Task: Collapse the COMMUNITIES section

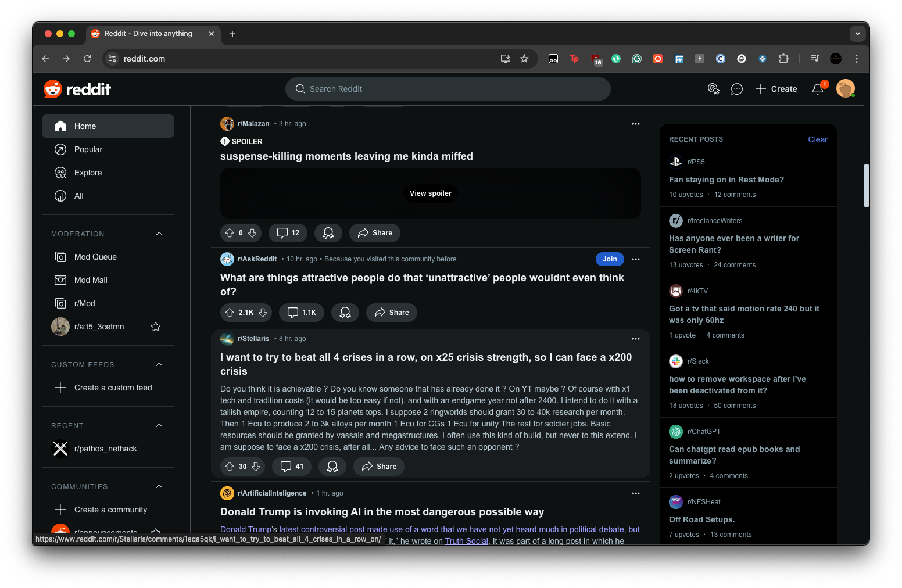Action: click(159, 486)
